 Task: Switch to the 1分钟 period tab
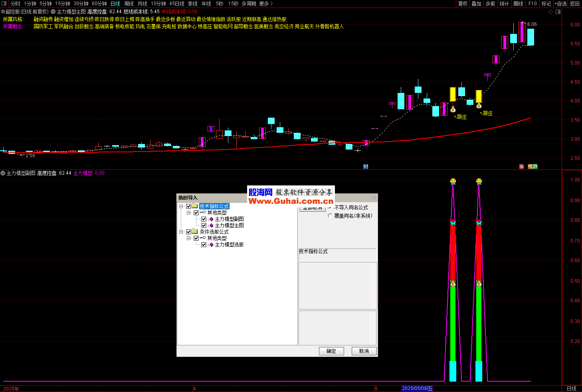point(30,4)
